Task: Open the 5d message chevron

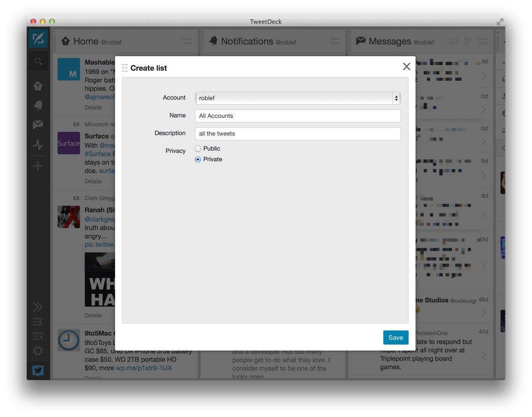Action: point(483,266)
